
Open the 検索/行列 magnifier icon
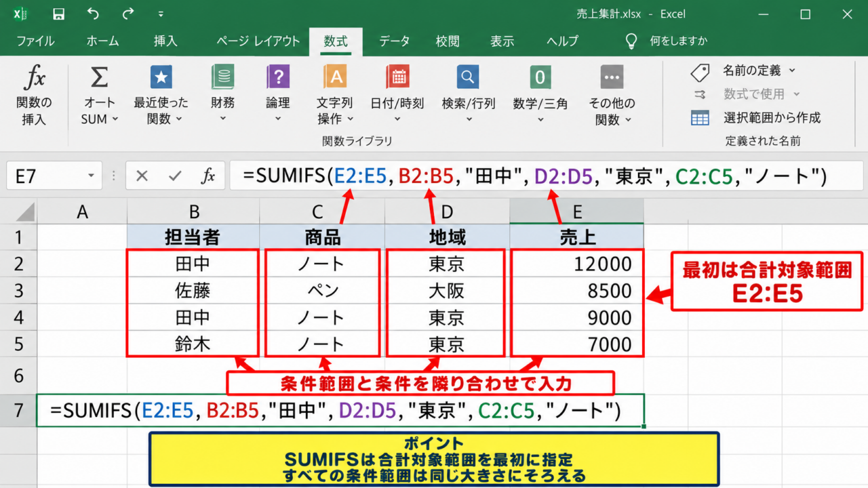click(468, 77)
